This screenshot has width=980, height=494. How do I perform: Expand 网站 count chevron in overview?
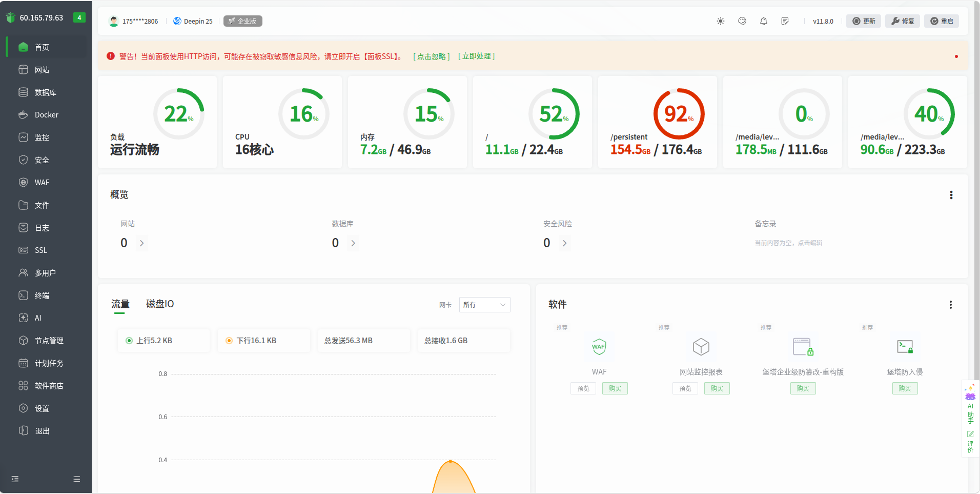[x=142, y=243]
